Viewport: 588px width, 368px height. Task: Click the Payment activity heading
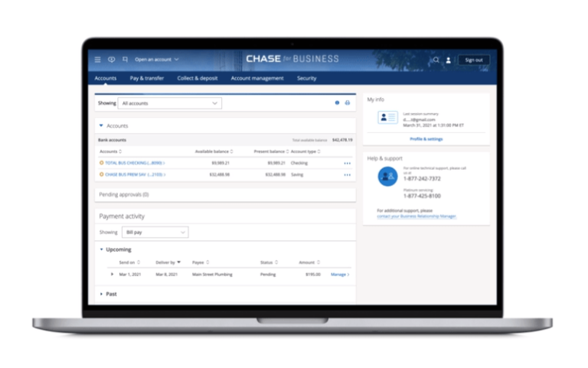click(x=122, y=217)
